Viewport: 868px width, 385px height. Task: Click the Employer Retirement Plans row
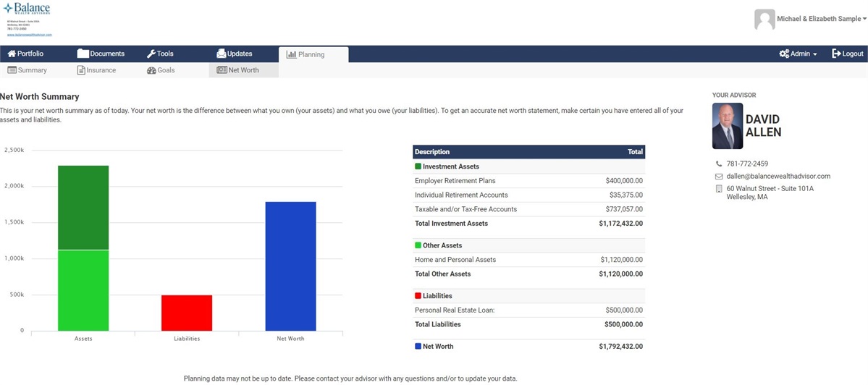click(528, 181)
